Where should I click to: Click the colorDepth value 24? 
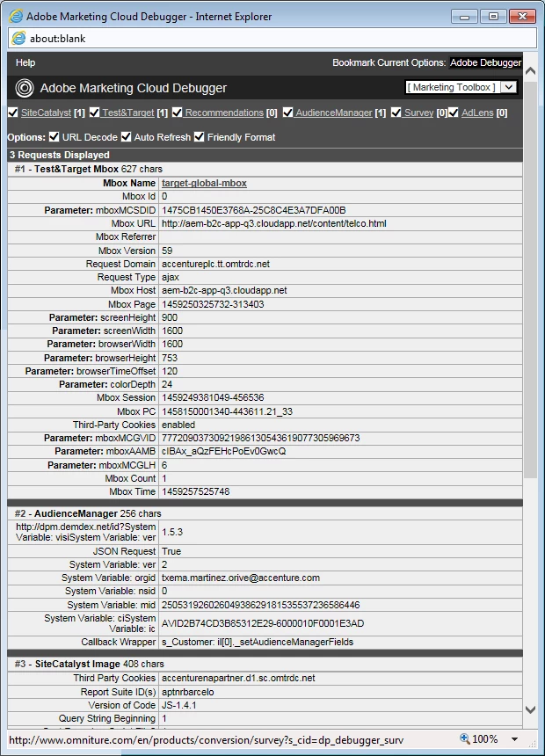[167, 384]
